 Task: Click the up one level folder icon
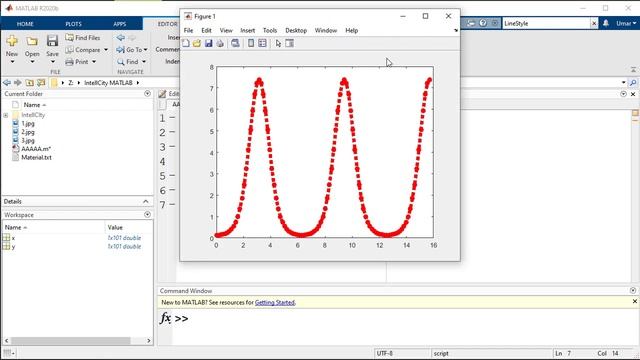(30, 83)
